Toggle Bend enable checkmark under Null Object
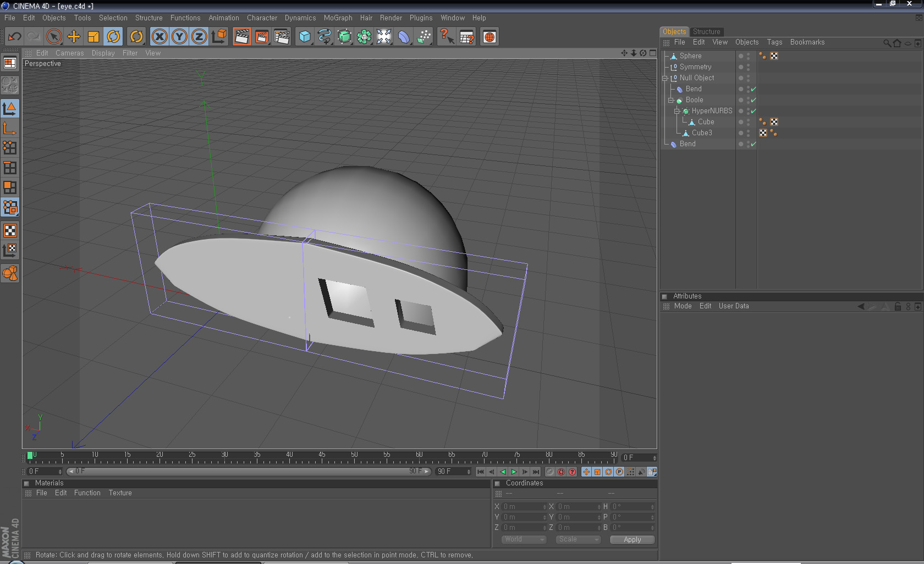The image size is (924, 564). pos(754,89)
